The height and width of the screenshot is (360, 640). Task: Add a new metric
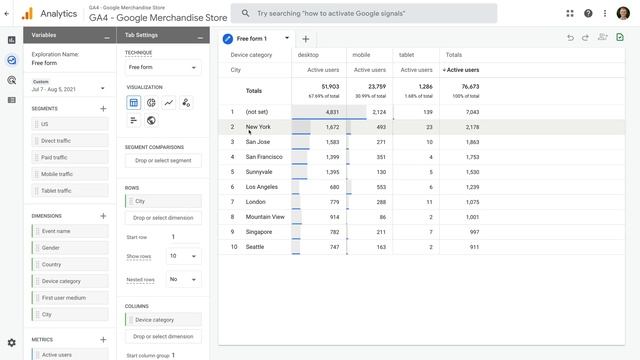coord(103,340)
